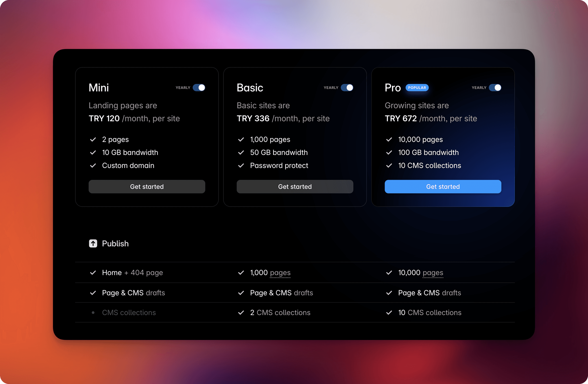Click the blue Get started Pro button
Screen dimensions: 588x384
pos(443,187)
